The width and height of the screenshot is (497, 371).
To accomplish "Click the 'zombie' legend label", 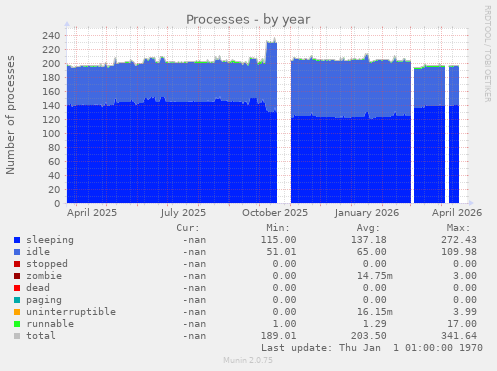I will click(x=44, y=276).
